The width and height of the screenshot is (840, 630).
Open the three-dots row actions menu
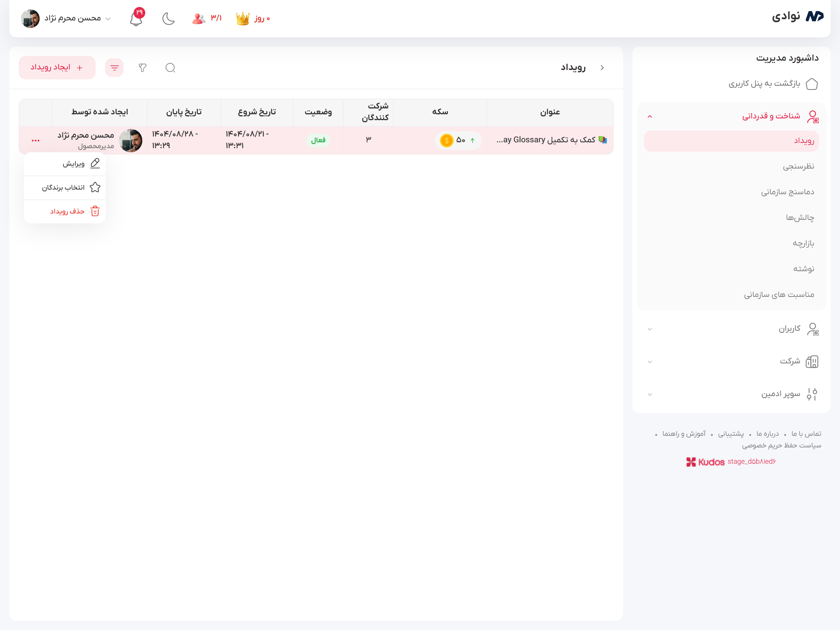point(36,141)
